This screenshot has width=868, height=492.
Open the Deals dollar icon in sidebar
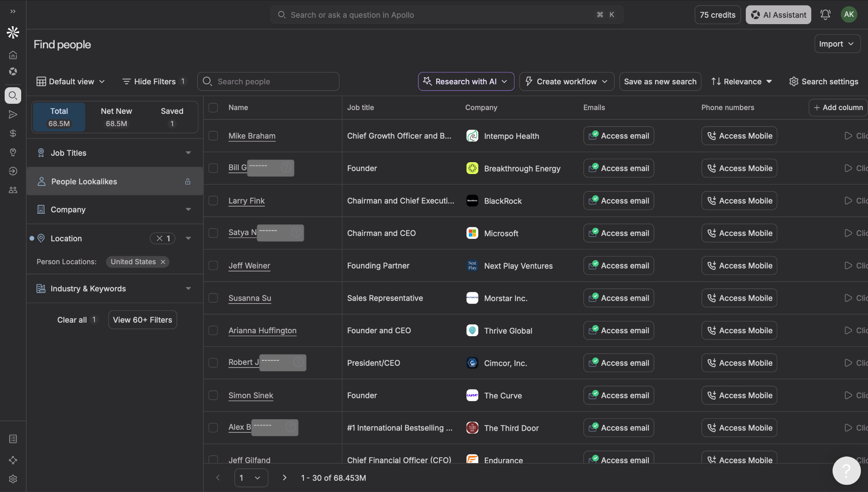(x=13, y=133)
